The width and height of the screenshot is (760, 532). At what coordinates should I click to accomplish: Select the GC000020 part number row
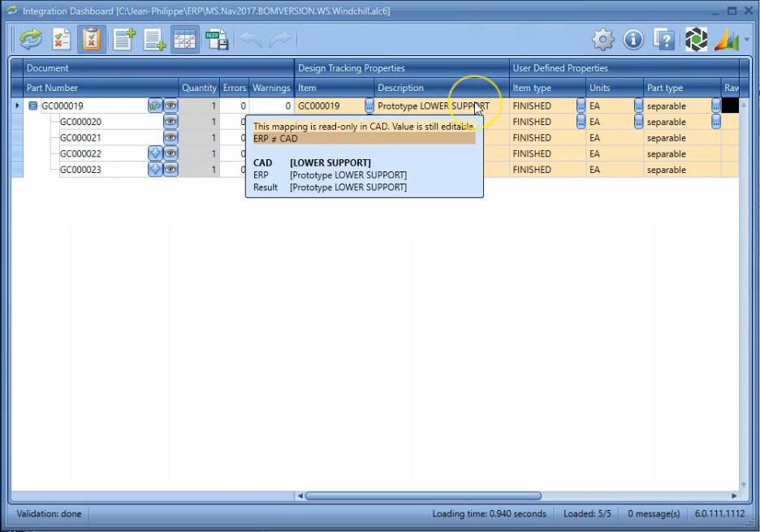point(80,122)
